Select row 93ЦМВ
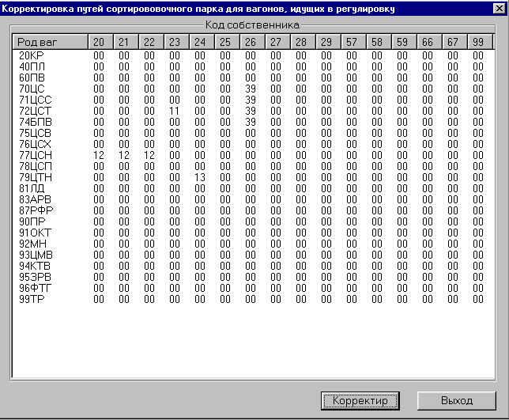The height and width of the screenshot is (420, 509). click(253, 255)
